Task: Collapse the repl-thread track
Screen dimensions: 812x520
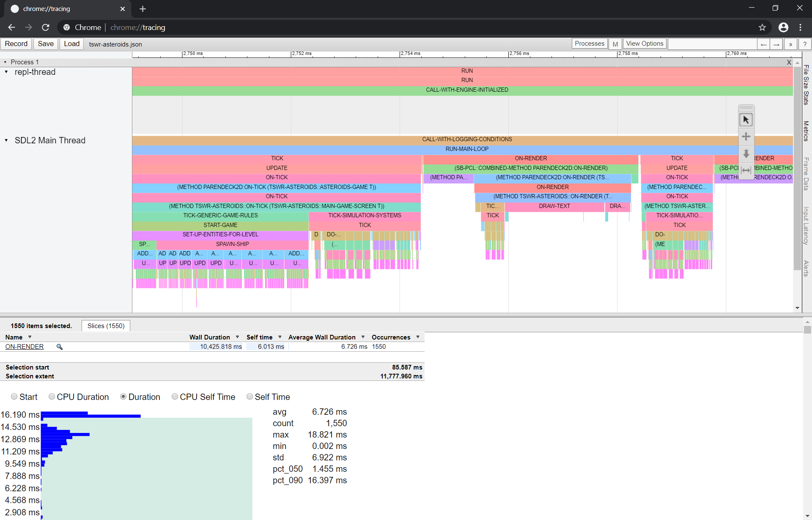Action: pos(6,72)
